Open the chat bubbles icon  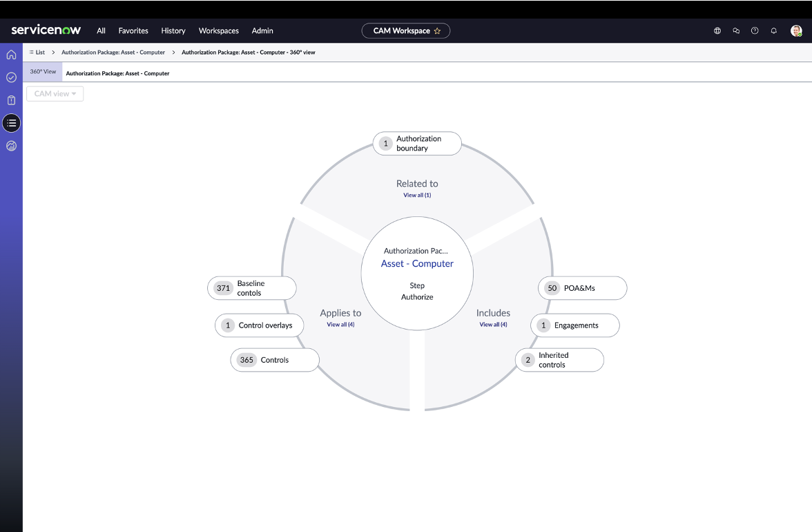tap(736, 30)
